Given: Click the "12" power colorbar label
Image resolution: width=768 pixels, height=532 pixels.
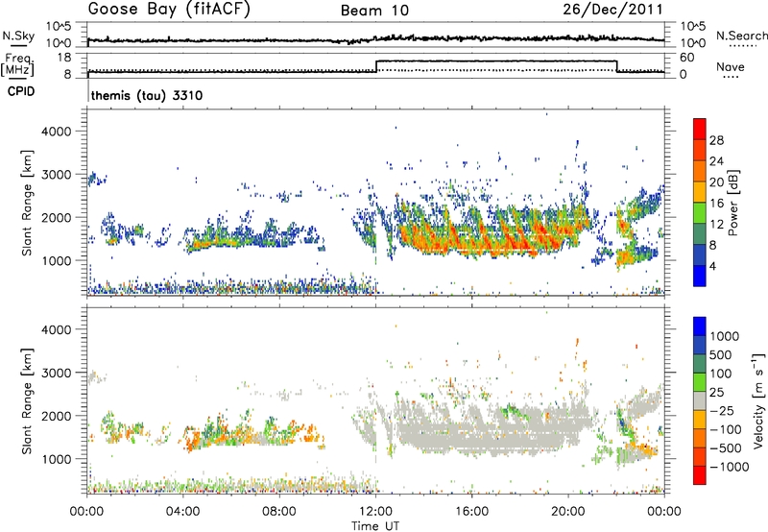Looking at the screenshot, I should point(716,225).
